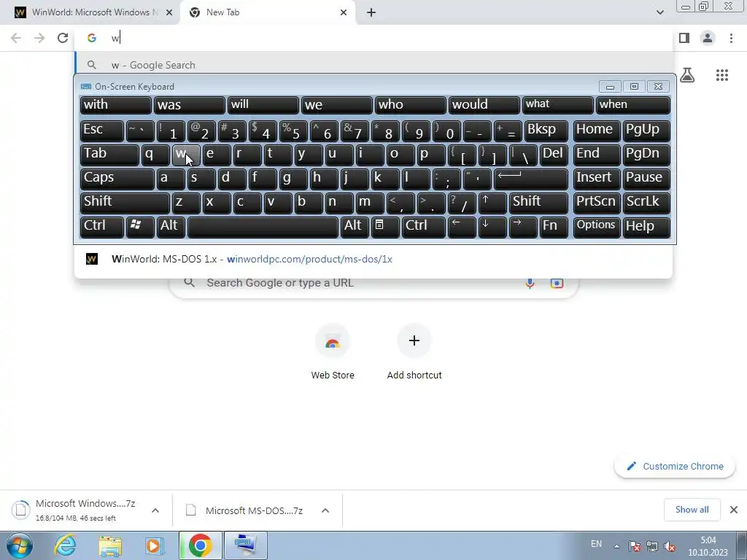Show hidden tray icons arrow

616,547
